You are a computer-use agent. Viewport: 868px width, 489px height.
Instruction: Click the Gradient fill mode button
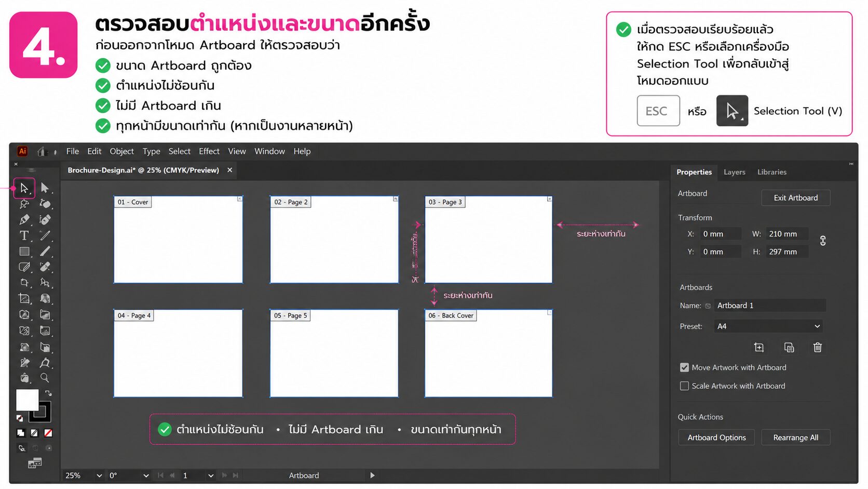(x=34, y=433)
